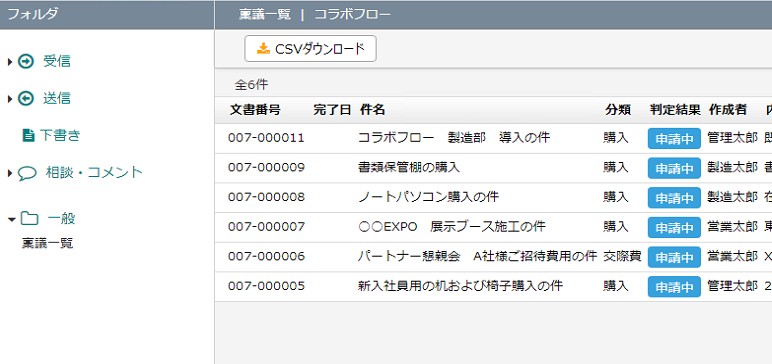Click the 送信 outbox arrow icon
772x364 pixels.
26,99
